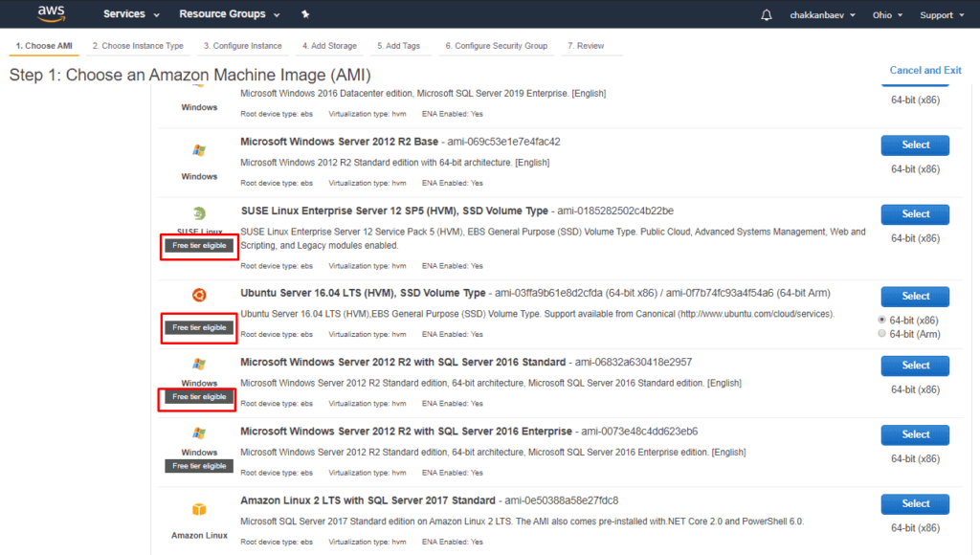Viewport: 980px width, 555px height.
Task: Click AMI id ami-0073e48c4dd623eb6
Action: (x=639, y=432)
